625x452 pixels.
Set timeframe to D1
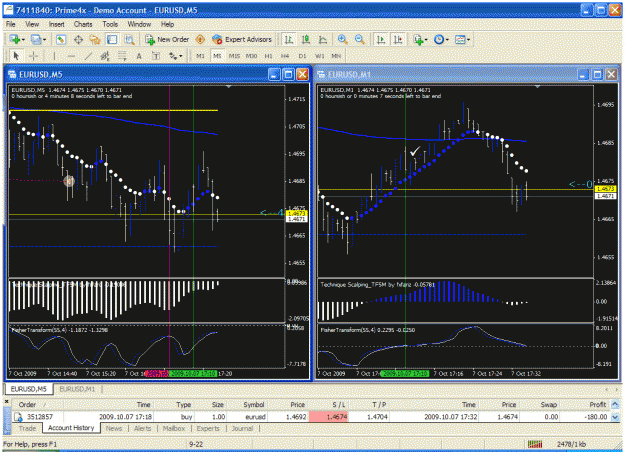pyautogui.click(x=302, y=56)
